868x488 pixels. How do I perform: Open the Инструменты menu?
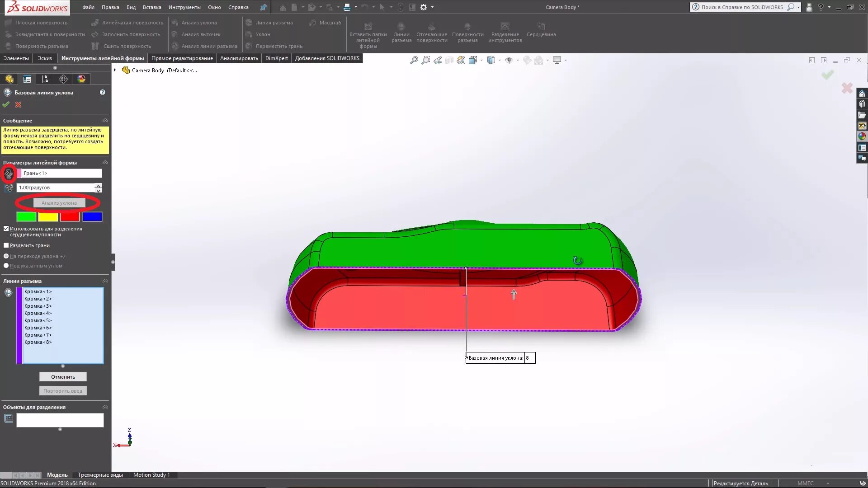pyautogui.click(x=184, y=7)
